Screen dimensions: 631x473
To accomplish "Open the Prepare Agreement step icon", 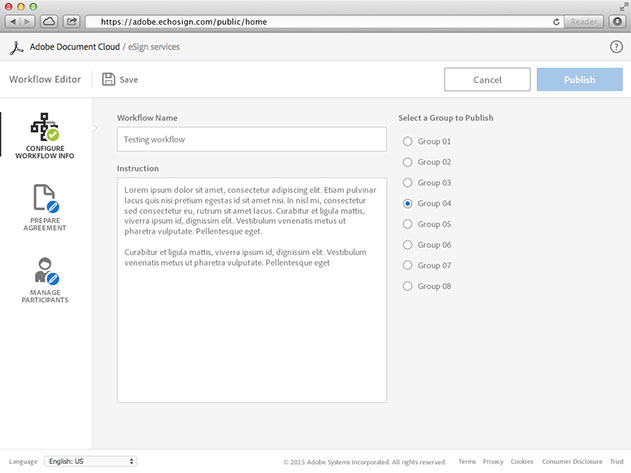I will pos(45,199).
